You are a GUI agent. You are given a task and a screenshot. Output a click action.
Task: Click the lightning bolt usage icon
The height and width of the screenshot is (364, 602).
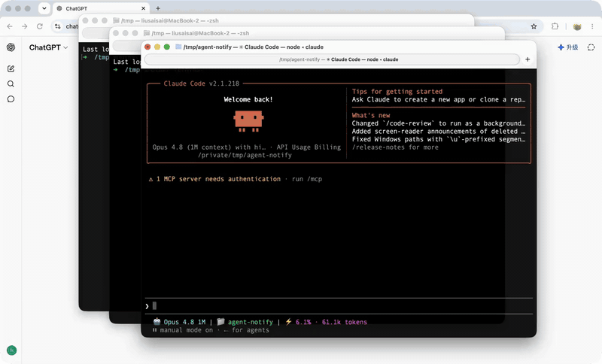point(288,321)
